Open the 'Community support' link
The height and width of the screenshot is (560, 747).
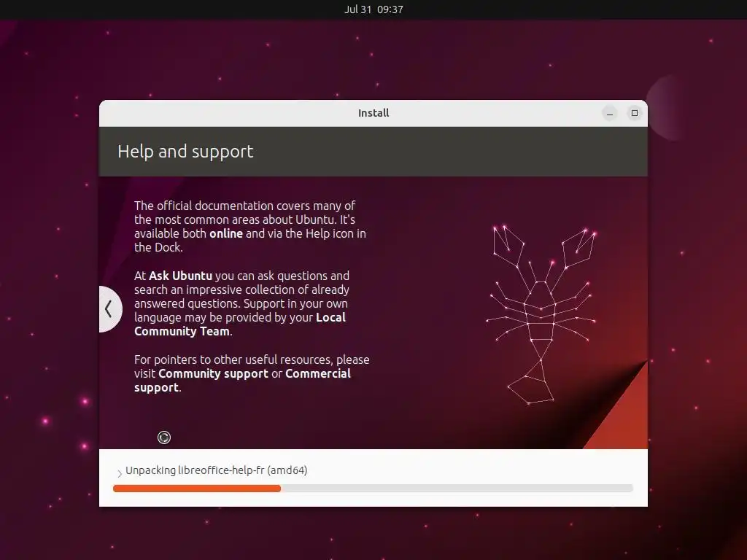pos(214,374)
